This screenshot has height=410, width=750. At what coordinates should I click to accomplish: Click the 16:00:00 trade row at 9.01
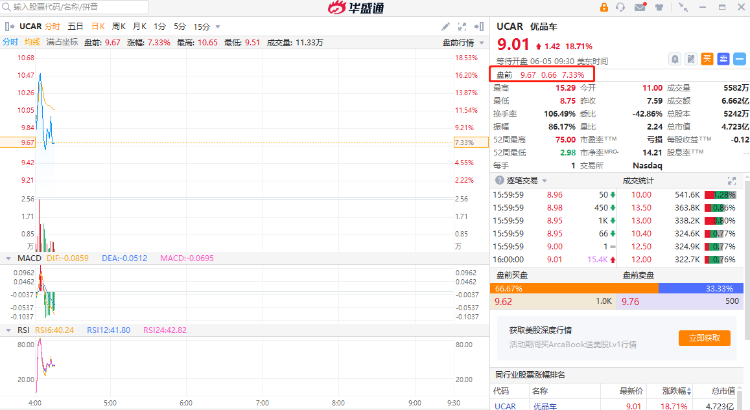554,259
